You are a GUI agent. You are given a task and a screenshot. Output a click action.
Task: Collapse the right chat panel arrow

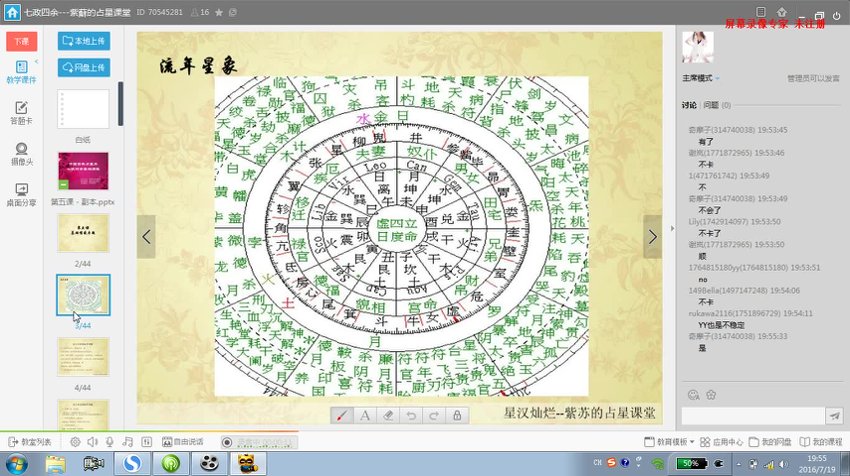coord(672,228)
